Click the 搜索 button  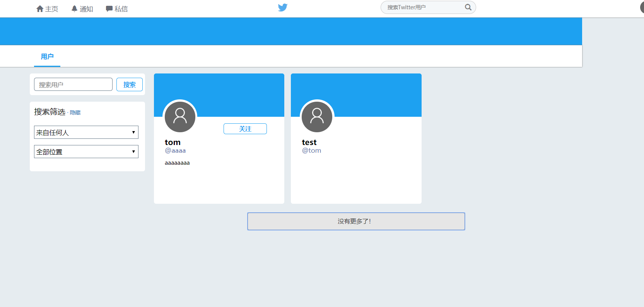pyautogui.click(x=130, y=84)
